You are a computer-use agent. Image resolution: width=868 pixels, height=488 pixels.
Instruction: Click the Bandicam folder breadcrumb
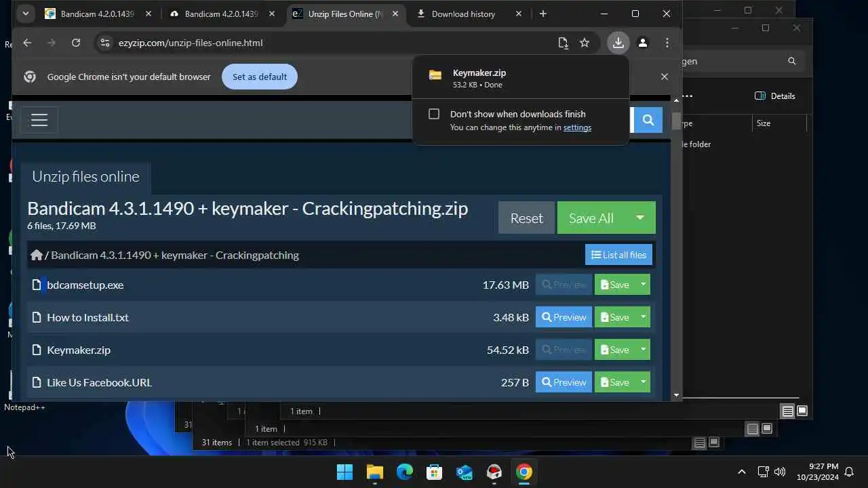175,255
